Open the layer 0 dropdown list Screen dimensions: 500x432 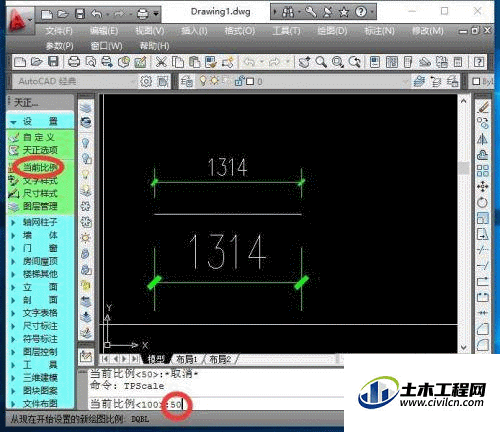coord(406,81)
